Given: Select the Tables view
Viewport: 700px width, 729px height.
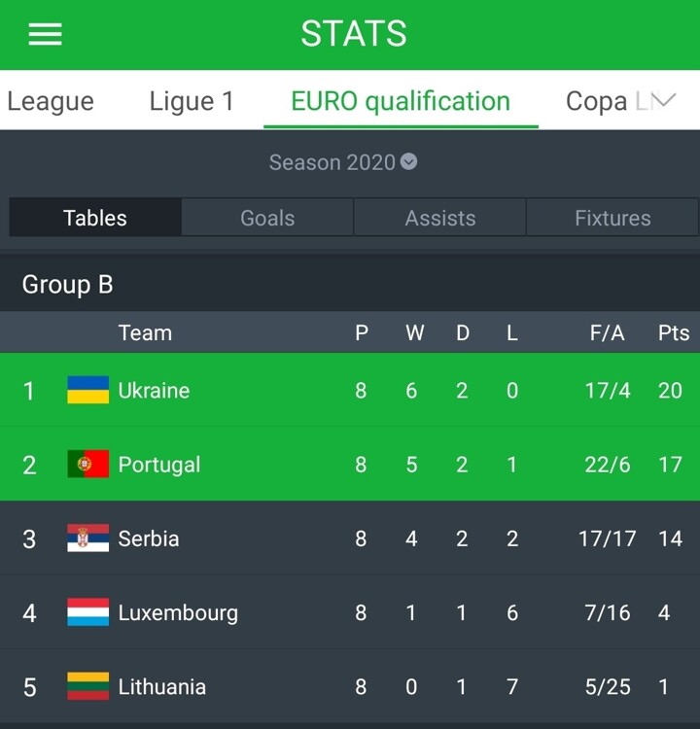Looking at the screenshot, I should point(95,218).
